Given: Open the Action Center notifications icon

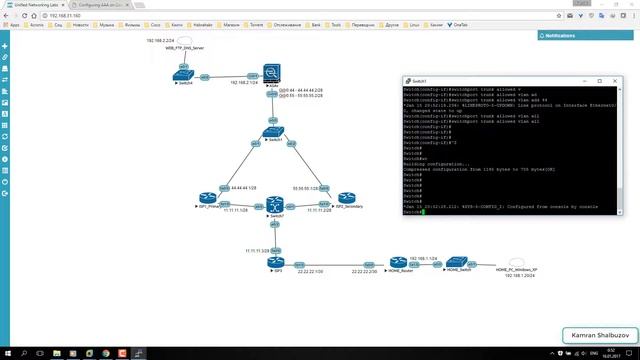Looking at the screenshot, I should pos(629,353).
